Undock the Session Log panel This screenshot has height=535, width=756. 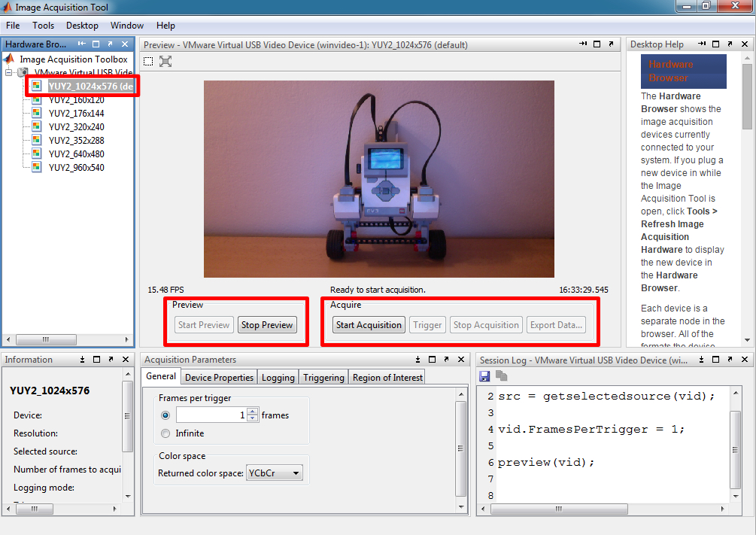(730, 360)
